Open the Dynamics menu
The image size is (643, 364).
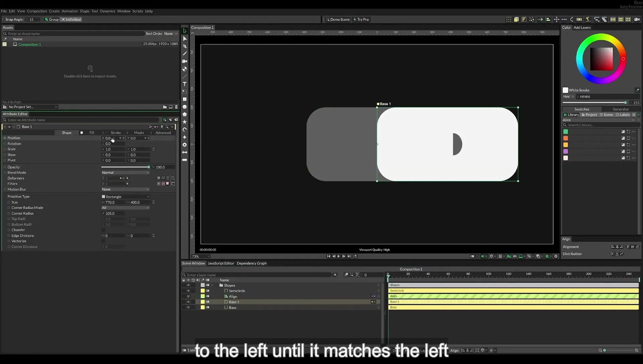(x=108, y=11)
